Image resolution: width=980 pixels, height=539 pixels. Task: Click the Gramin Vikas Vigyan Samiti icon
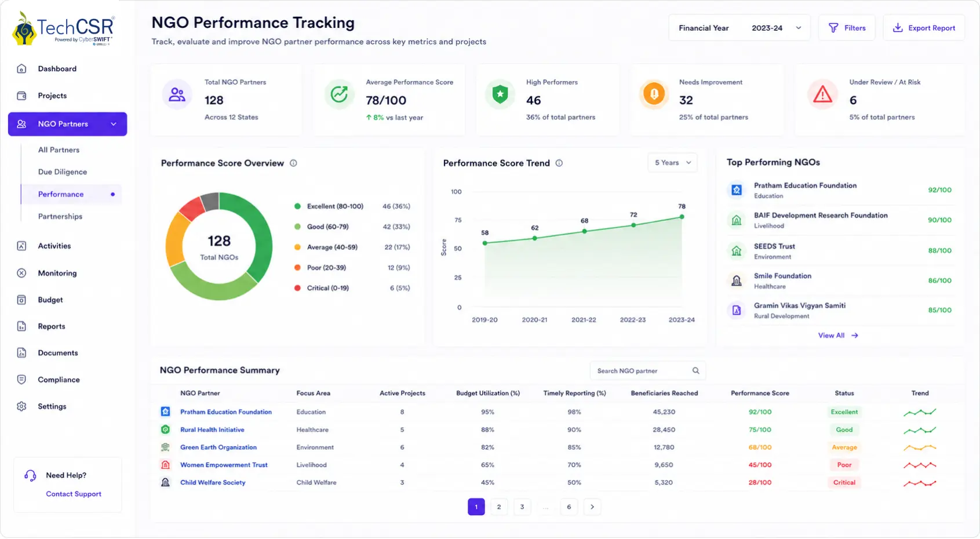coord(737,311)
